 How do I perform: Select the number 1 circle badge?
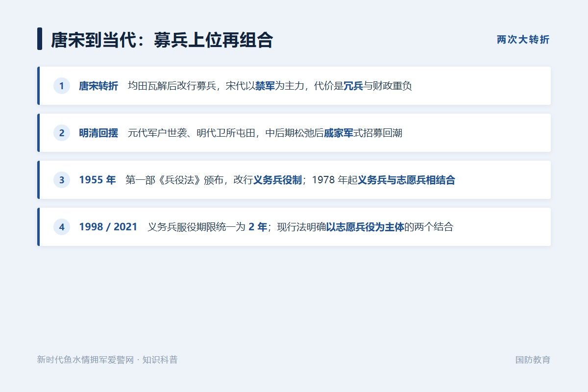(x=62, y=86)
